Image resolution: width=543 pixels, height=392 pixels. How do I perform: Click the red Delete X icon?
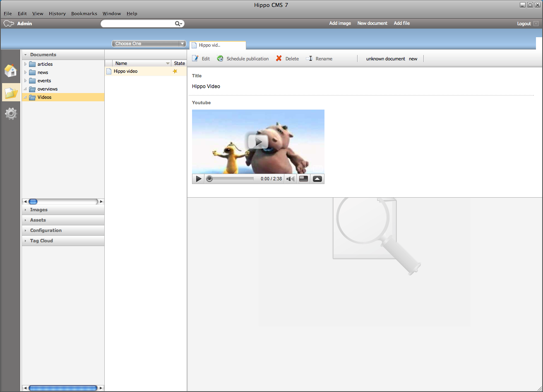click(279, 59)
